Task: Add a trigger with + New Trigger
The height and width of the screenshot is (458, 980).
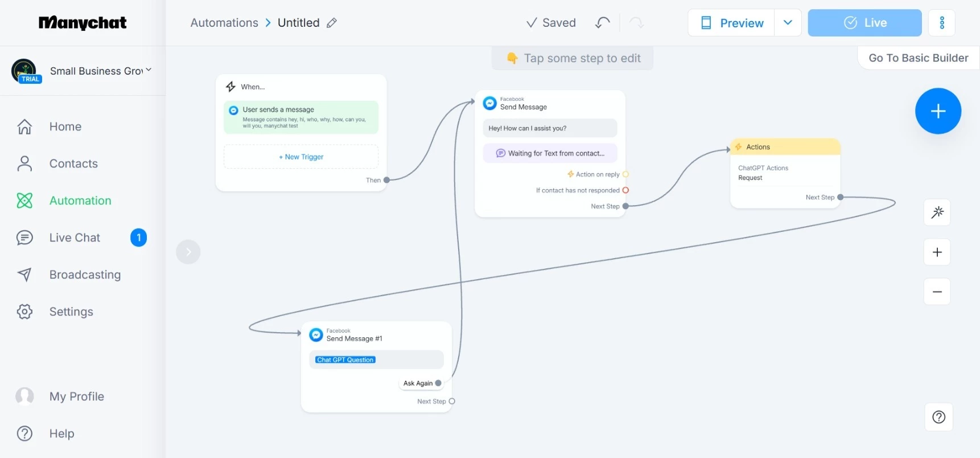Action: tap(301, 157)
